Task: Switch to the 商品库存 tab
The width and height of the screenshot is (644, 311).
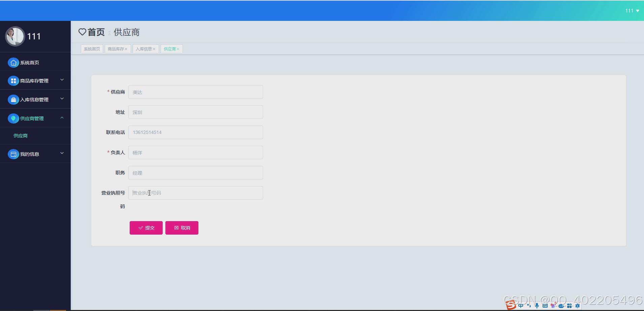Action: click(x=116, y=49)
